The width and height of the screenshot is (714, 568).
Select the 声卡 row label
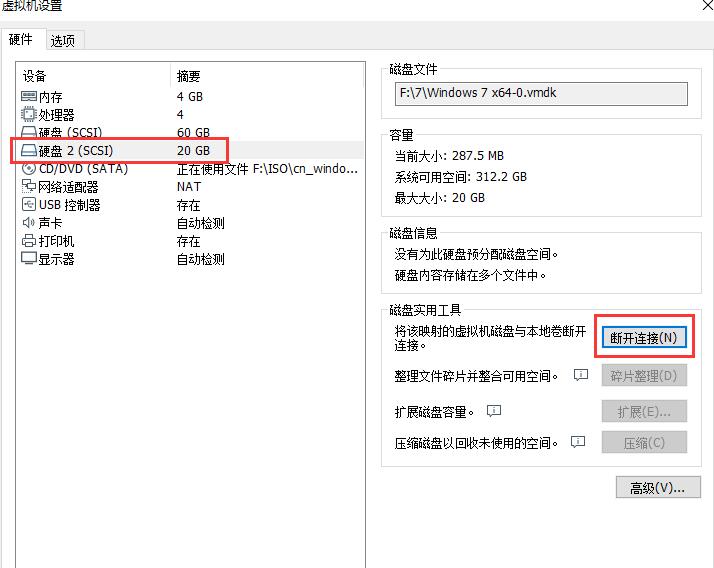[51, 223]
